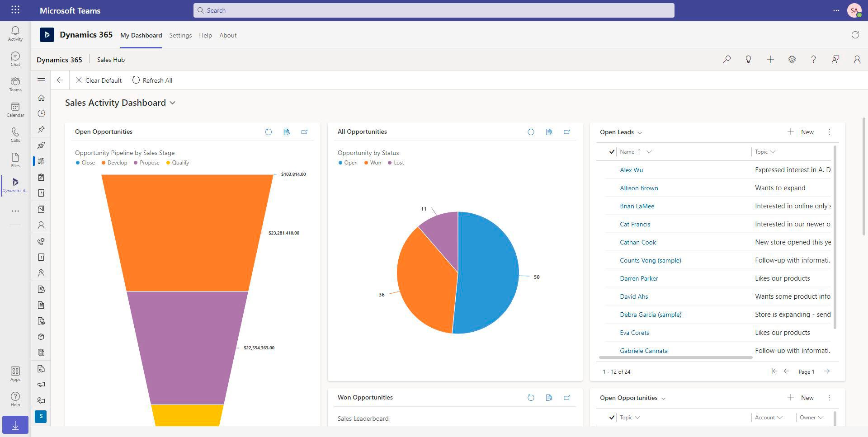Open the Dynamics settings gear

click(792, 59)
